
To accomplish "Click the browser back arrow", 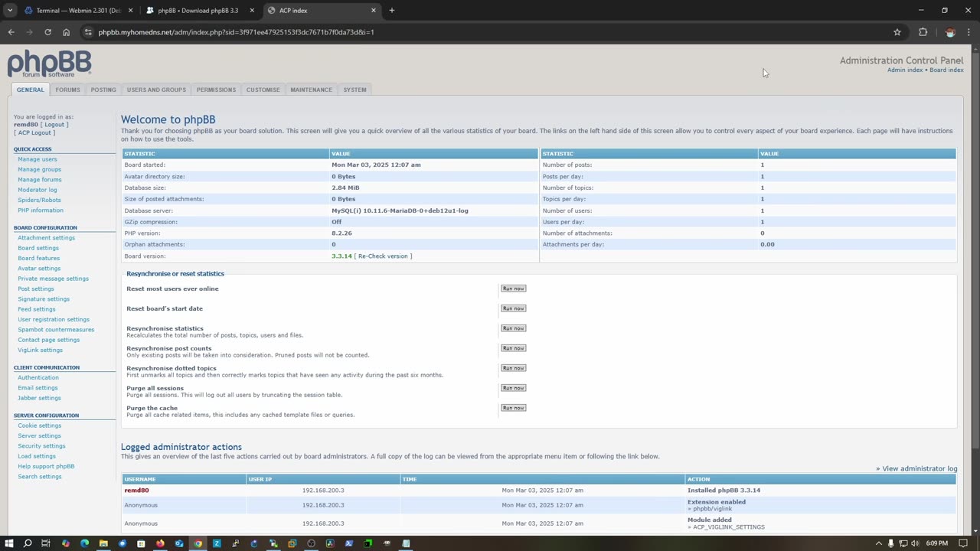I will coord(11,32).
